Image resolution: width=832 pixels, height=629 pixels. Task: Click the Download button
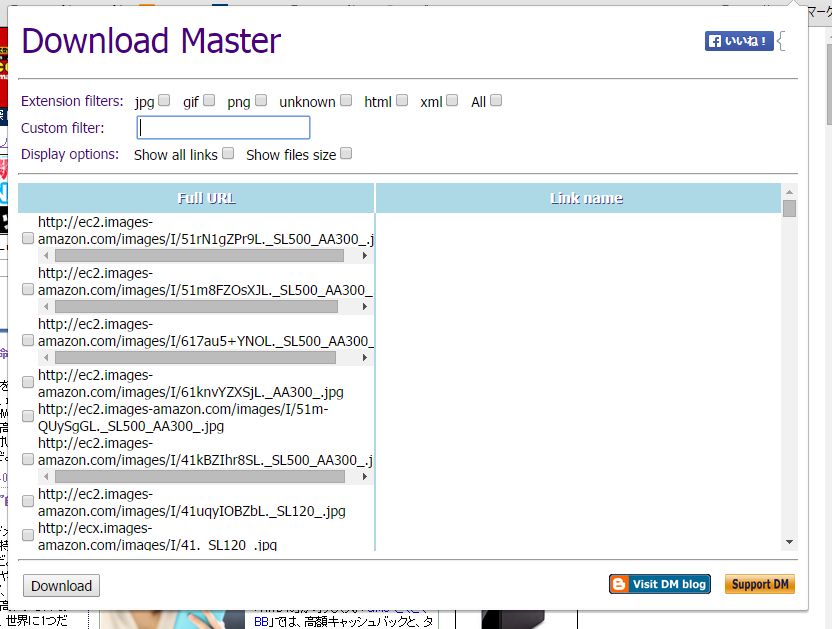[x=62, y=585]
